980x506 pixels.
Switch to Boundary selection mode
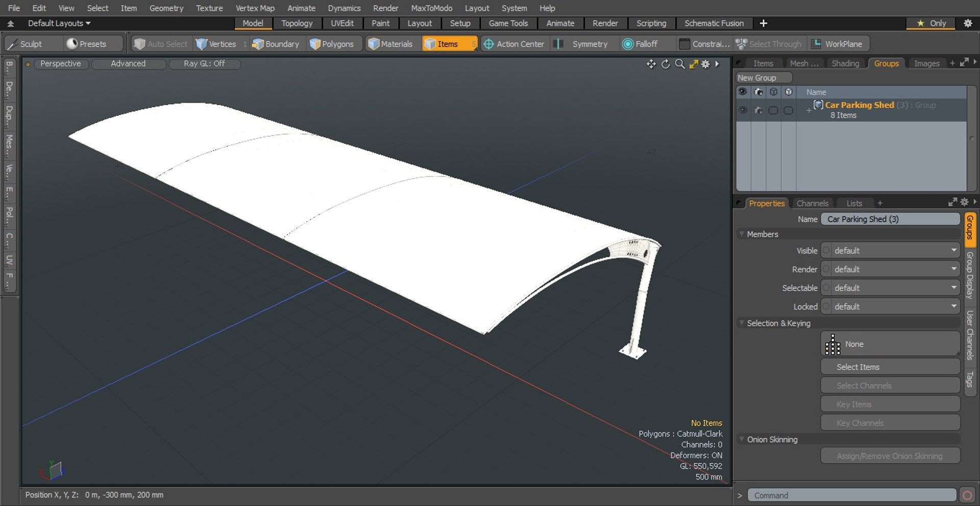(x=276, y=44)
